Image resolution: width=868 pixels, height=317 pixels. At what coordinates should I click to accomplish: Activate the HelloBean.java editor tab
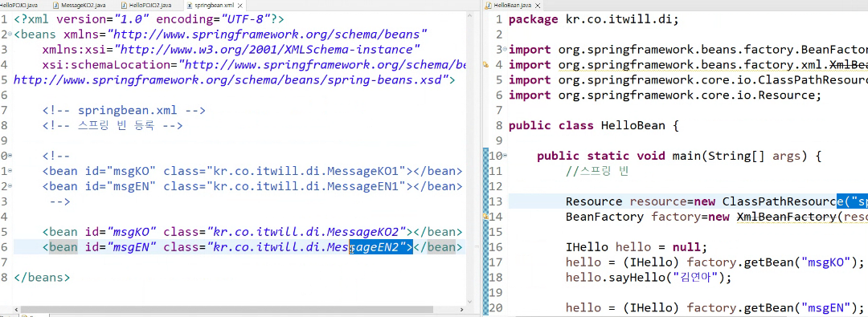(x=512, y=5)
